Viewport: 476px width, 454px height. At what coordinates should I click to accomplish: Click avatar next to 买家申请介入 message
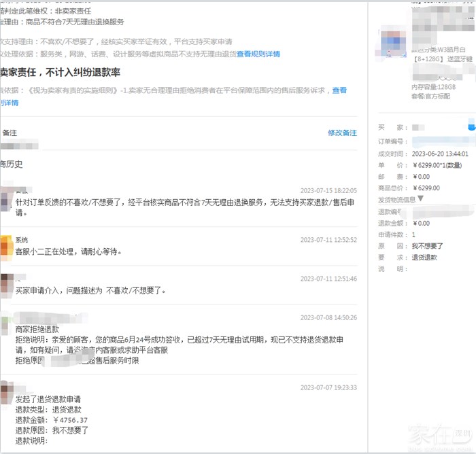pyautogui.click(x=6, y=285)
